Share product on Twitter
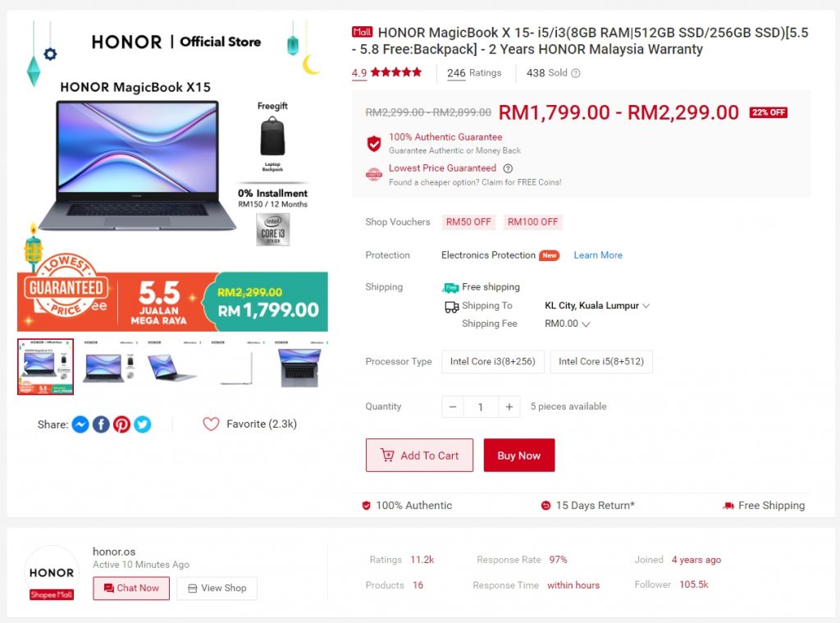This screenshot has width=840, height=623. coord(143,424)
